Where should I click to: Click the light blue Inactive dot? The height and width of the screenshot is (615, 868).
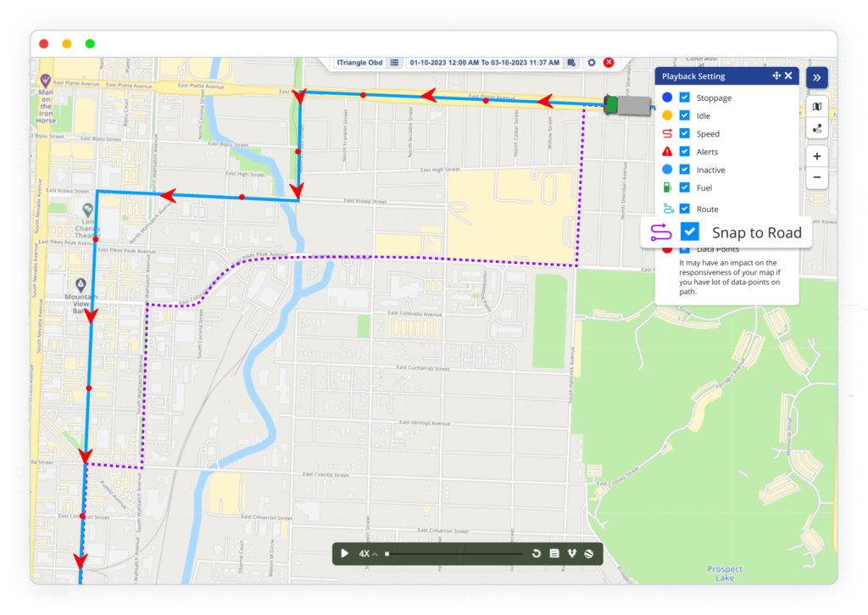pyautogui.click(x=667, y=170)
